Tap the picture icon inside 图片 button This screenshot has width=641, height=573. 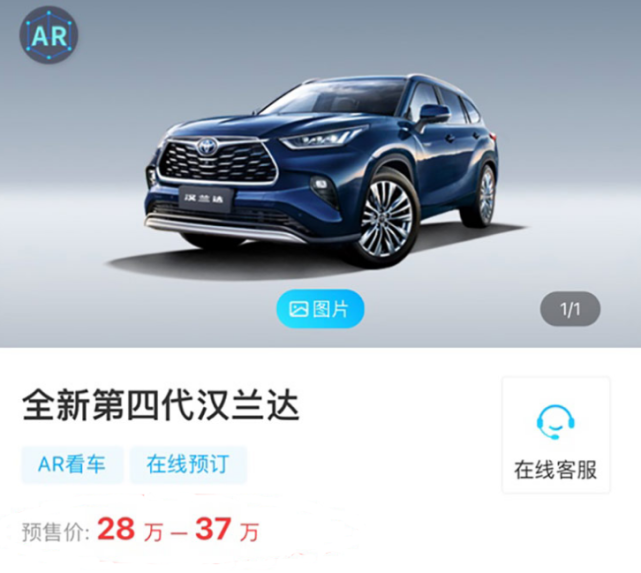(x=298, y=309)
